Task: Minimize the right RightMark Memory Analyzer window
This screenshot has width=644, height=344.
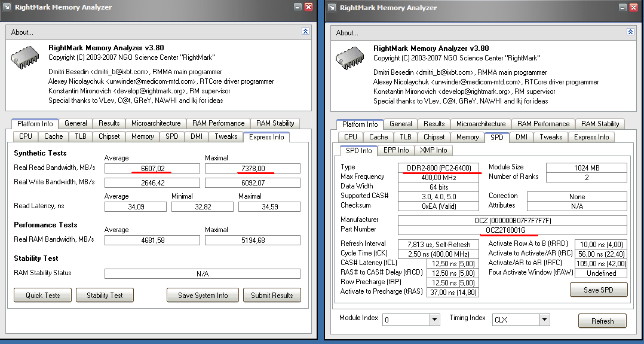Action: [x=623, y=7]
